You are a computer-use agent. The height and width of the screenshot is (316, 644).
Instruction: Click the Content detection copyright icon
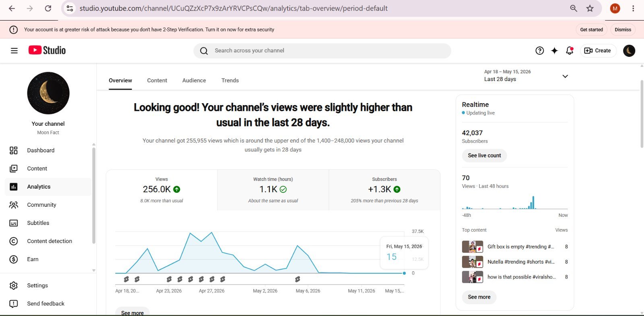point(14,241)
